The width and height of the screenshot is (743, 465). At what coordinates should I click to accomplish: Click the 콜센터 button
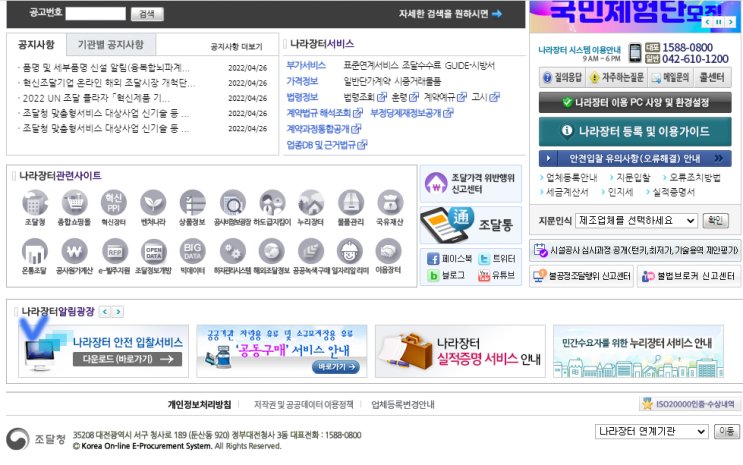pos(712,77)
